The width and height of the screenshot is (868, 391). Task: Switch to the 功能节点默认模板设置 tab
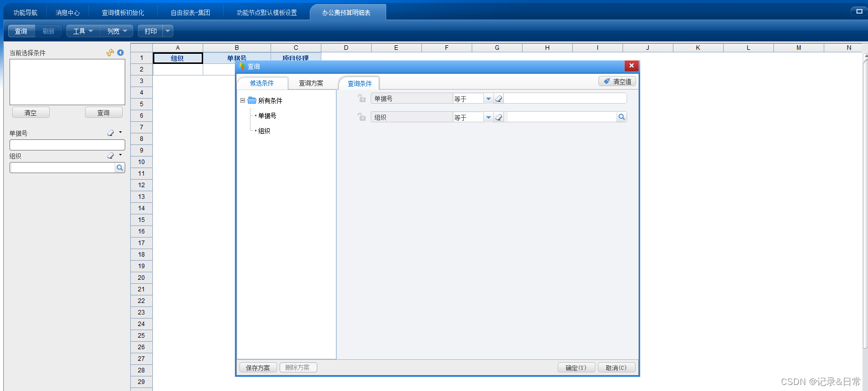267,13
